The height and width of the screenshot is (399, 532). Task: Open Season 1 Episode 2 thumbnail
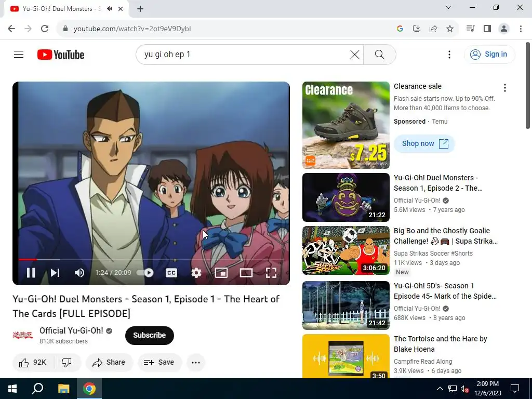(x=345, y=197)
